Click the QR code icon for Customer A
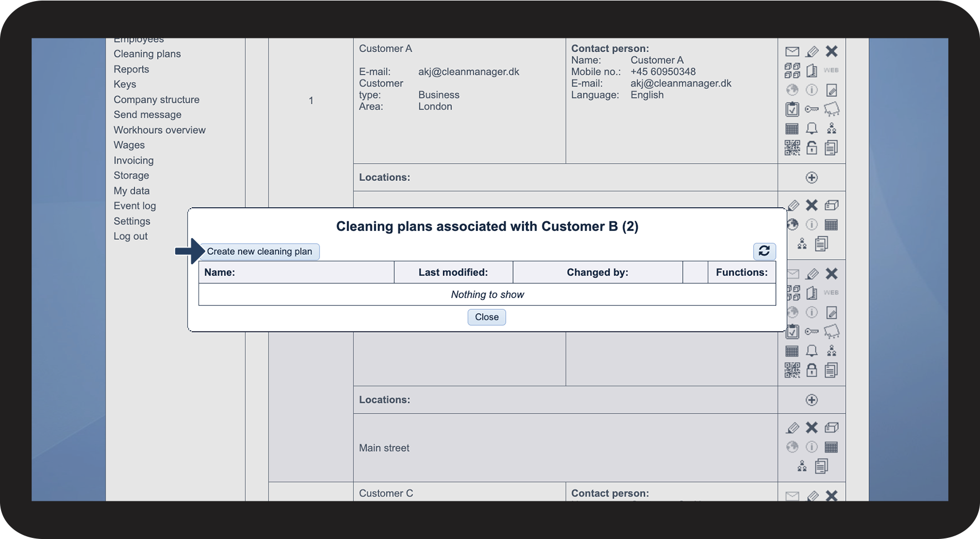The image size is (980, 539). (x=792, y=148)
